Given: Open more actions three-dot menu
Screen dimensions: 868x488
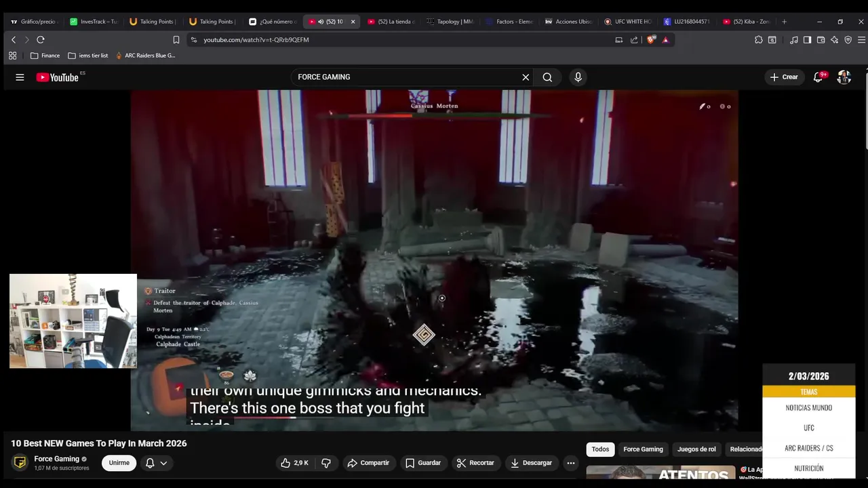Looking at the screenshot, I should (x=571, y=463).
